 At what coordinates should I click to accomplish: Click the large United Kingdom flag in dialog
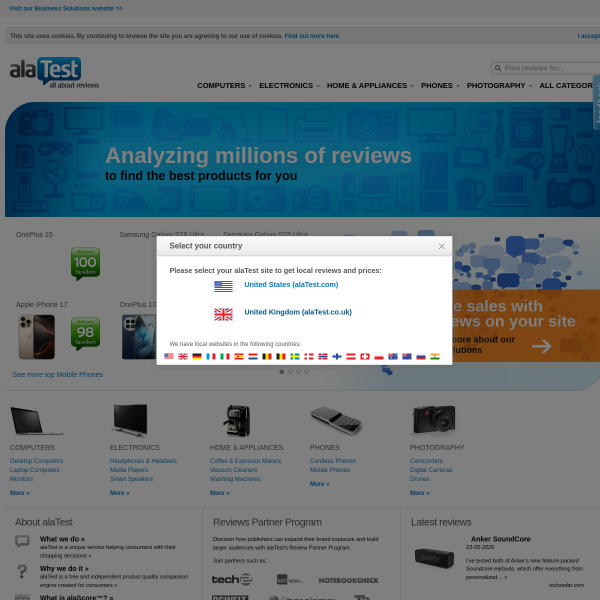(223, 314)
